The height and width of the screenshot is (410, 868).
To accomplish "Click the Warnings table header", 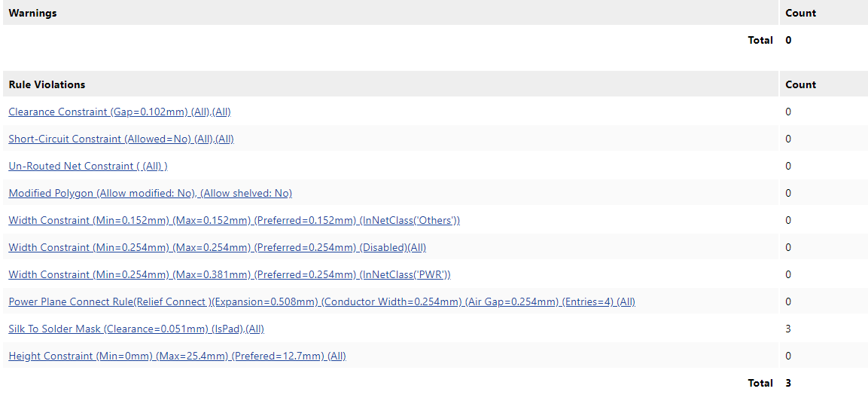I will tap(32, 13).
